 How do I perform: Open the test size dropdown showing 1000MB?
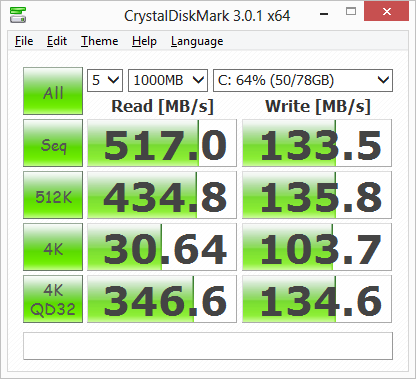(168, 80)
